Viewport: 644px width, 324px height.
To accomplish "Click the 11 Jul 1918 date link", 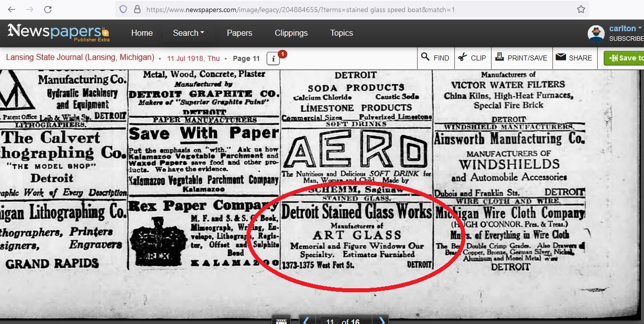I will click(x=193, y=58).
